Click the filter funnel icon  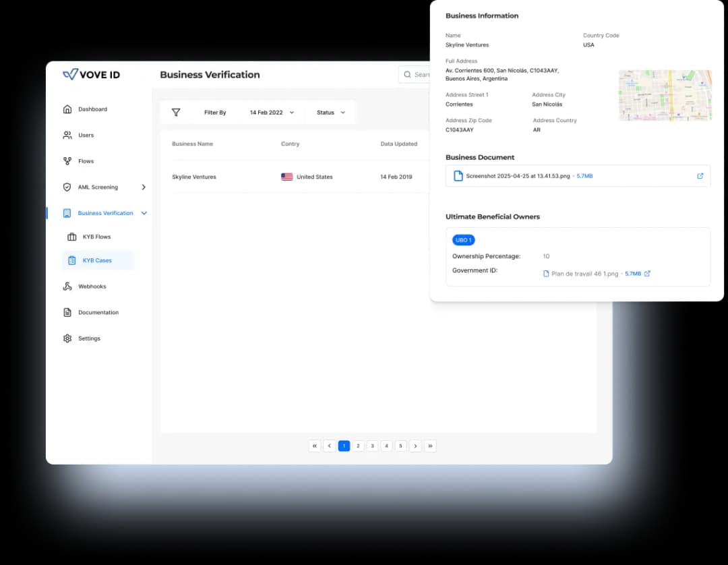tap(176, 112)
